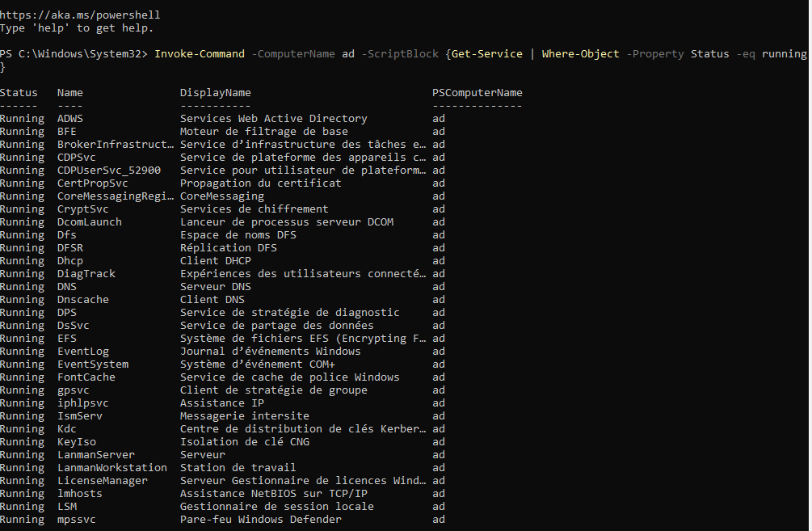Viewport: 812px width, 531px height.
Task: Select the ADWS service entry
Action: pyautogui.click(x=69, y=118)
